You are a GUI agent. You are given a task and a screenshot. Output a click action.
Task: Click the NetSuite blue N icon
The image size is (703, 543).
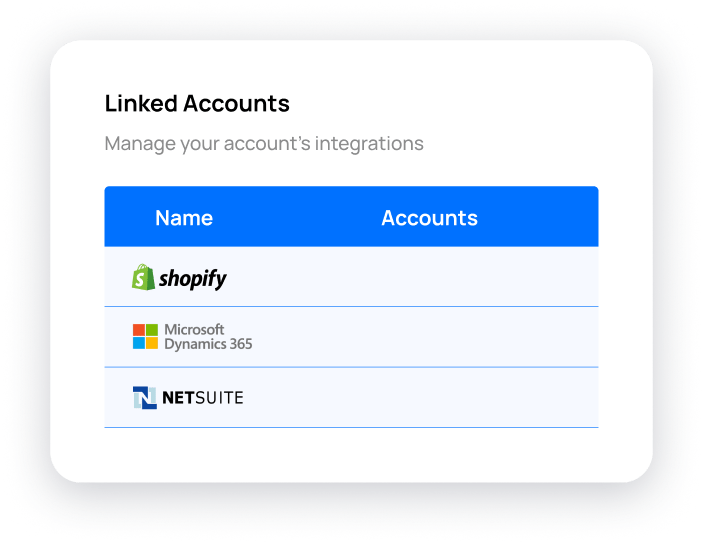click(145, 398)
